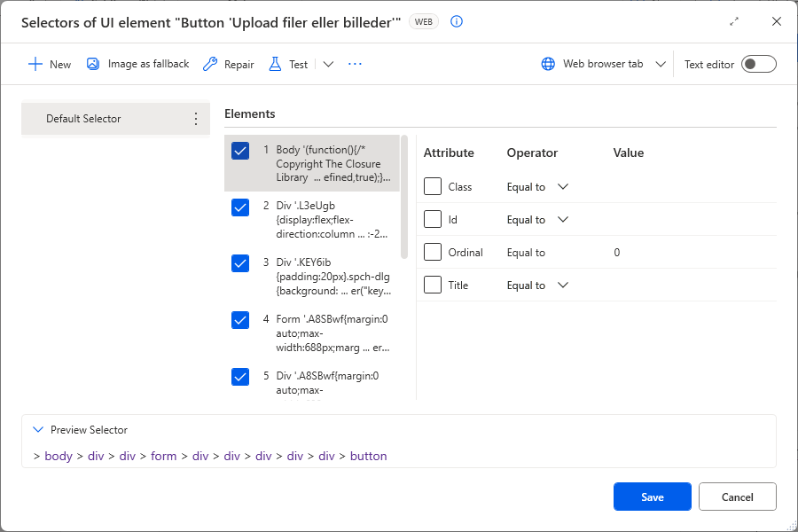Collapse the Preview Selector section

click(x=38, y=430)
